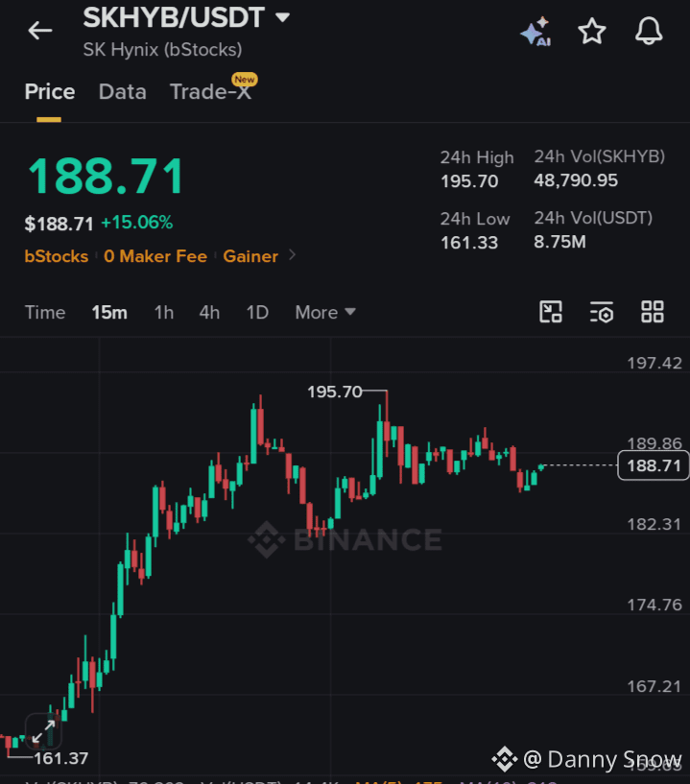Click the current price label 188.71 on axis

pyautogui.click(x=654, y=465)
